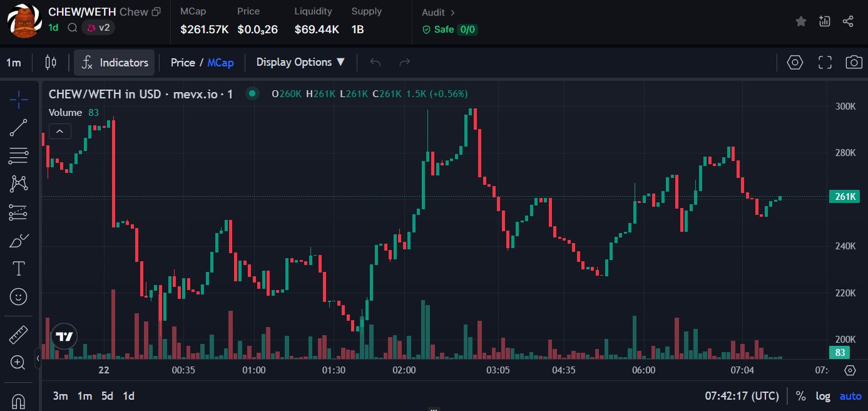Viewport: 868px width, 411px height.
Task: Open timezone menu at 07:42:17 (UTC)
Action: [x=742, y=396]
